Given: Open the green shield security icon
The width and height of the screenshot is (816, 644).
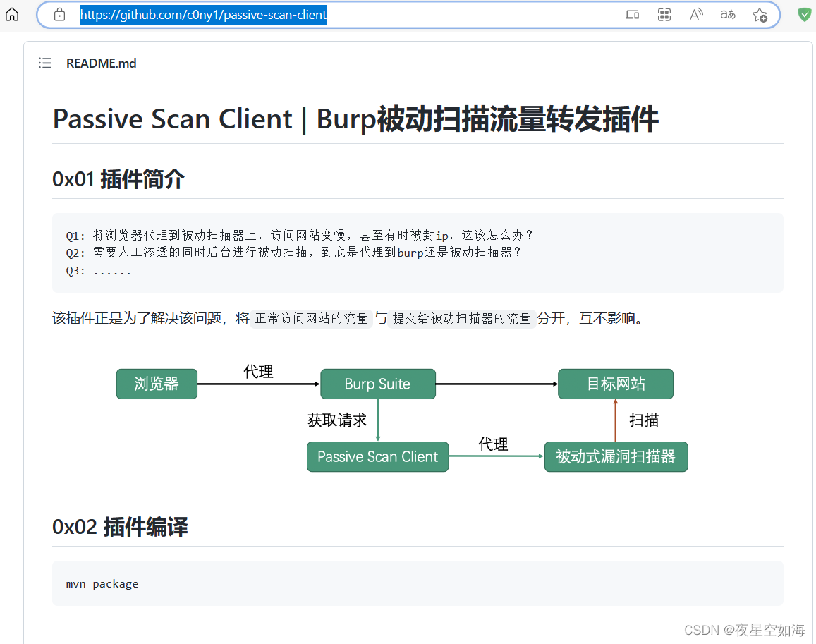Looking at the screenshot, I should pos(805,15).
